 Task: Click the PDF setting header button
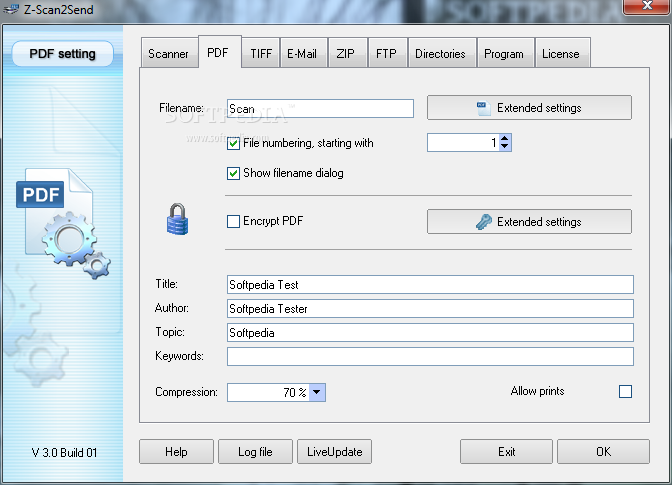[x=63, y=54]
